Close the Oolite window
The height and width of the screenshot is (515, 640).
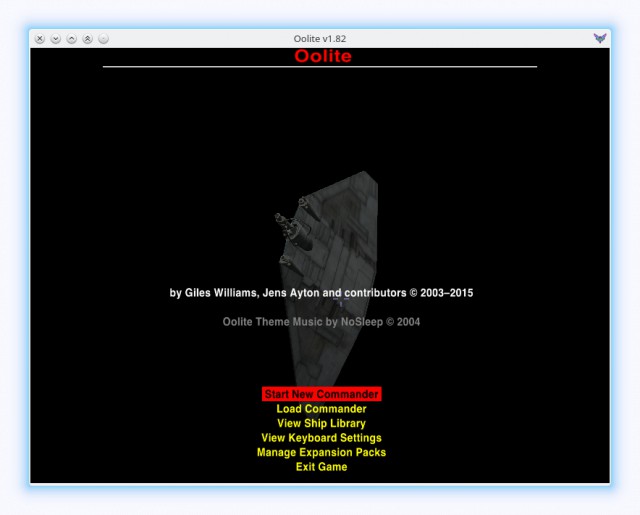[x=40, y=39]
